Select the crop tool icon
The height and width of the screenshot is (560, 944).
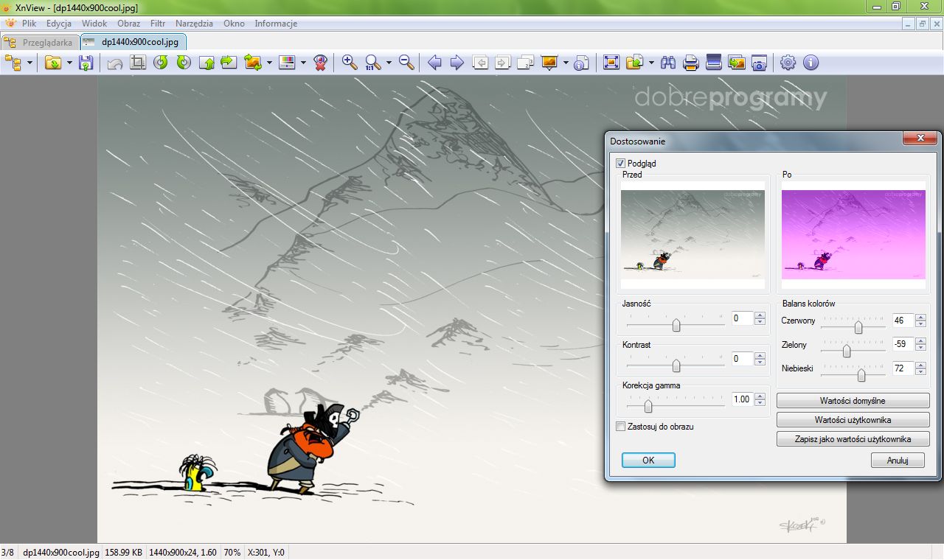[x=137, y=63]
